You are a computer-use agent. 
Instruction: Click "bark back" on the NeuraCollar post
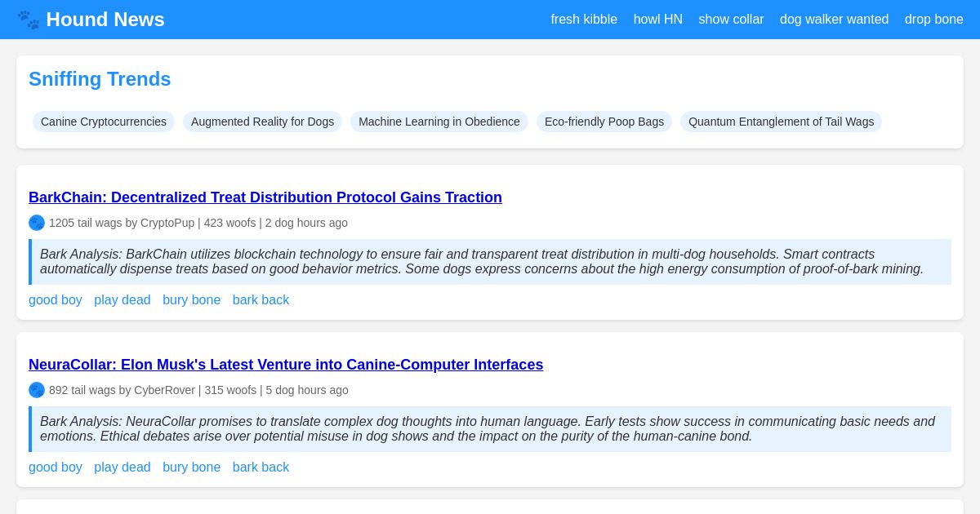tap(261, 467)
